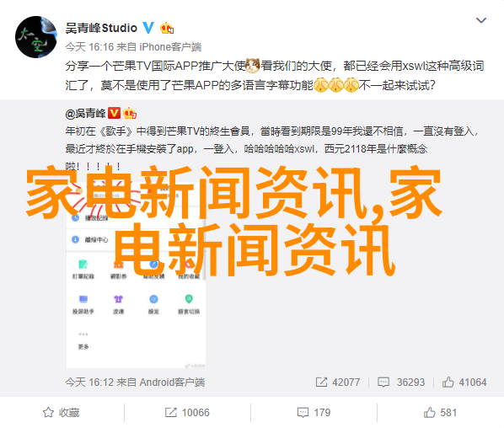Open the original post comments 36293

(401, 382)
